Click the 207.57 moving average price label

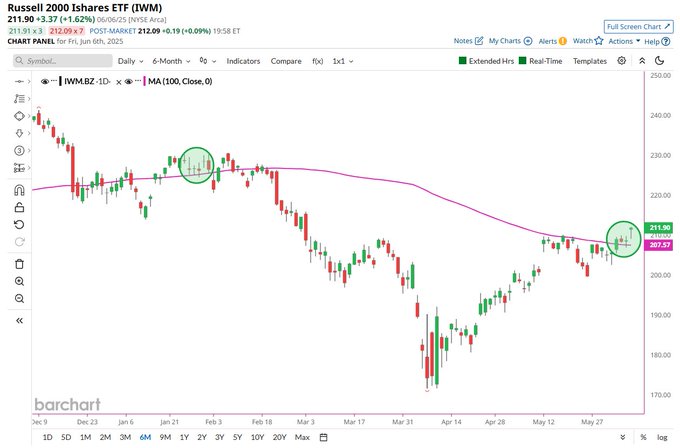(x=660, y=245)
